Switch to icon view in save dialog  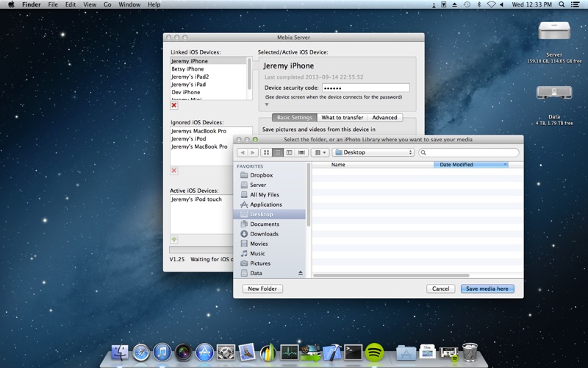point(266,152)
